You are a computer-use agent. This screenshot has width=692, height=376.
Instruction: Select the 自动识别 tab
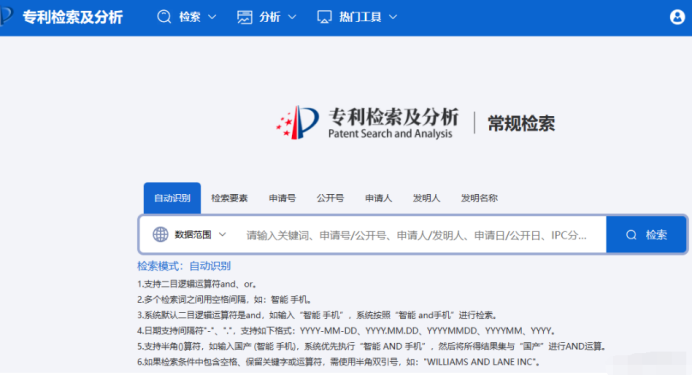coord(172,198)
